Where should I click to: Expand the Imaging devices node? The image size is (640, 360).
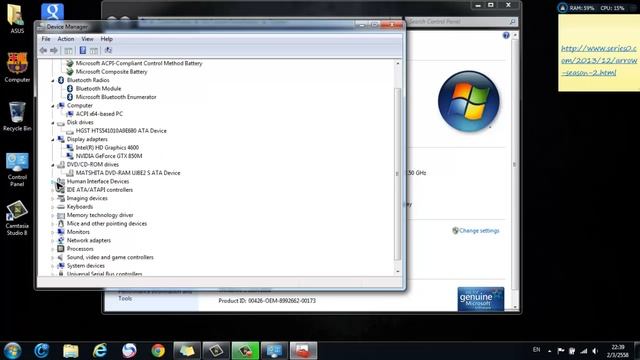[53, 198]
